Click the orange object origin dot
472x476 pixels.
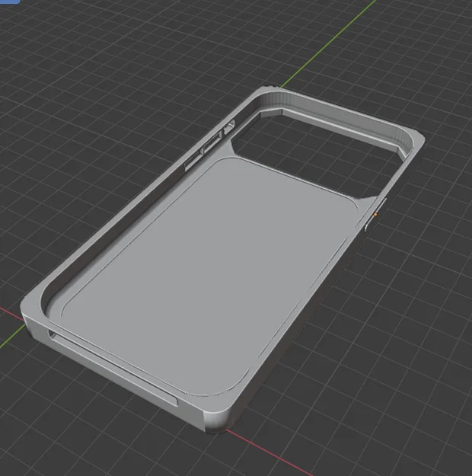click(x=375, y=214)
